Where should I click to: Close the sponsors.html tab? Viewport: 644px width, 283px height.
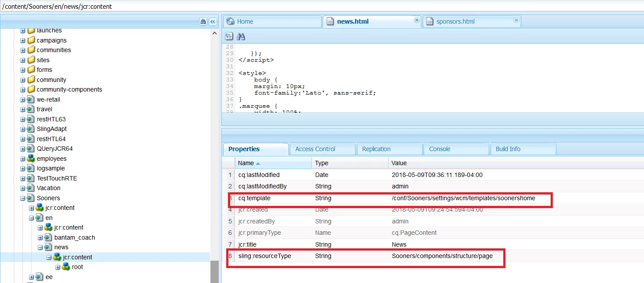(516, 20)
